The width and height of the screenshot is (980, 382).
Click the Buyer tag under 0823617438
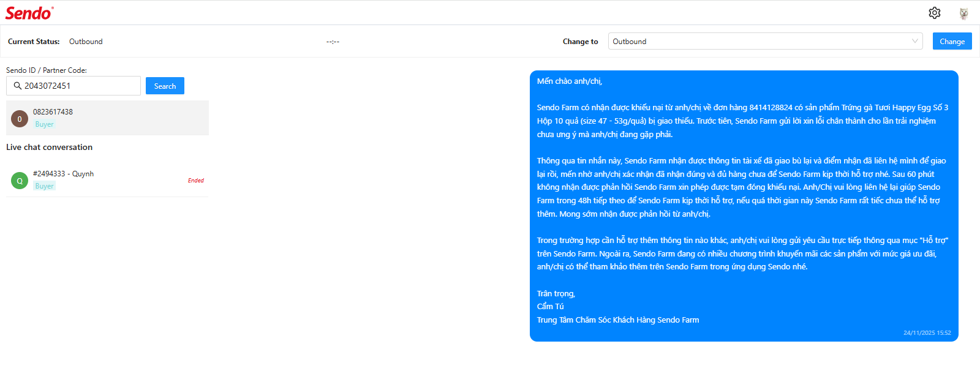pos(44,124)
